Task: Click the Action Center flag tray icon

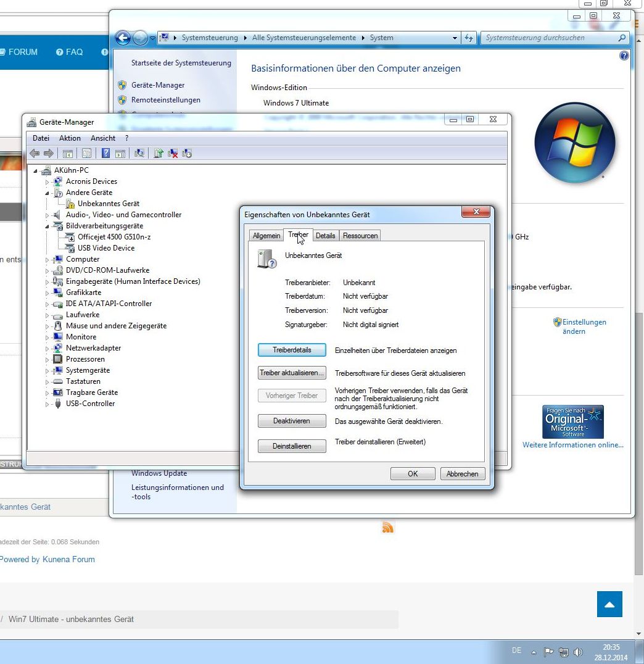Action: tap(548, 652)
